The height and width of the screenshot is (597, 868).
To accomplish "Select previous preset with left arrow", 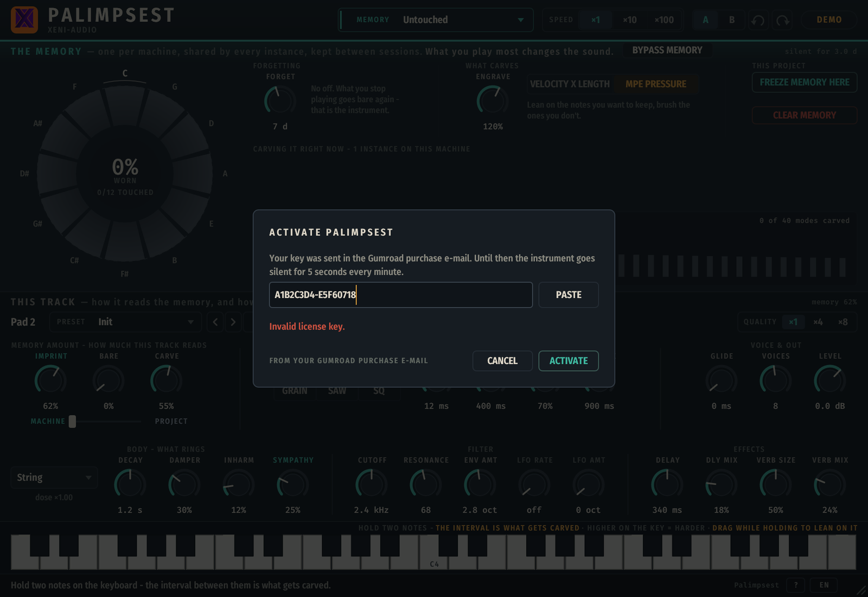I will coord(215,322).
